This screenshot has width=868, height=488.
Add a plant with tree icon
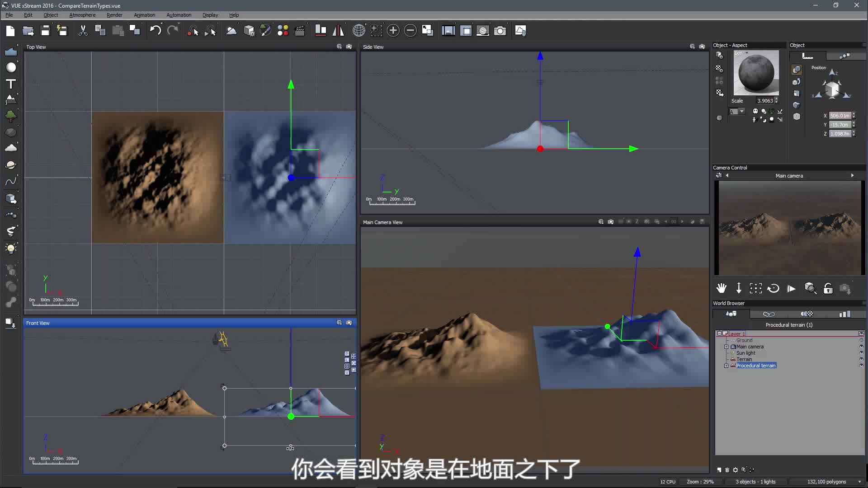11,116
